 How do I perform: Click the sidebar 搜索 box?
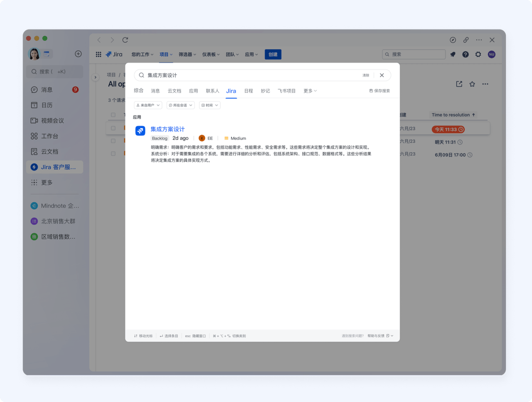click(x=54, y=71)
